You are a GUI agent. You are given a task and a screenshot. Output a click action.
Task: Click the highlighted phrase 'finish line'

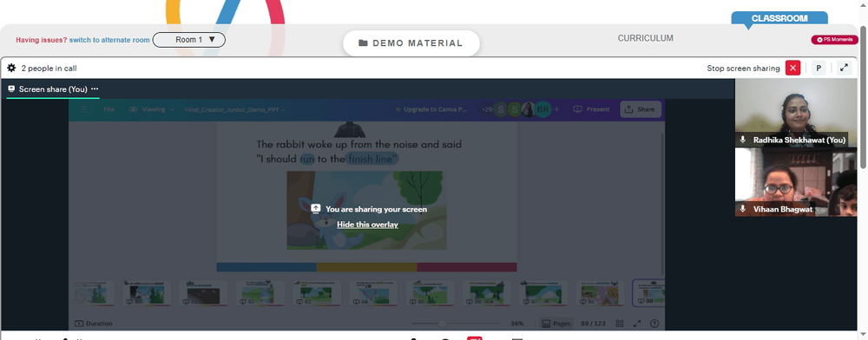pos(372,160)
